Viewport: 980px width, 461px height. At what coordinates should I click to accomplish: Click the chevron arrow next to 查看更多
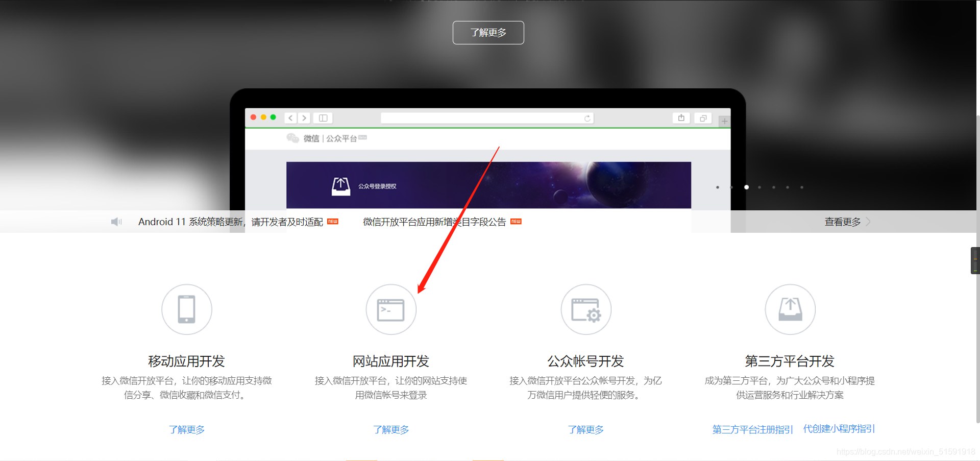click(x=868, y=222)
